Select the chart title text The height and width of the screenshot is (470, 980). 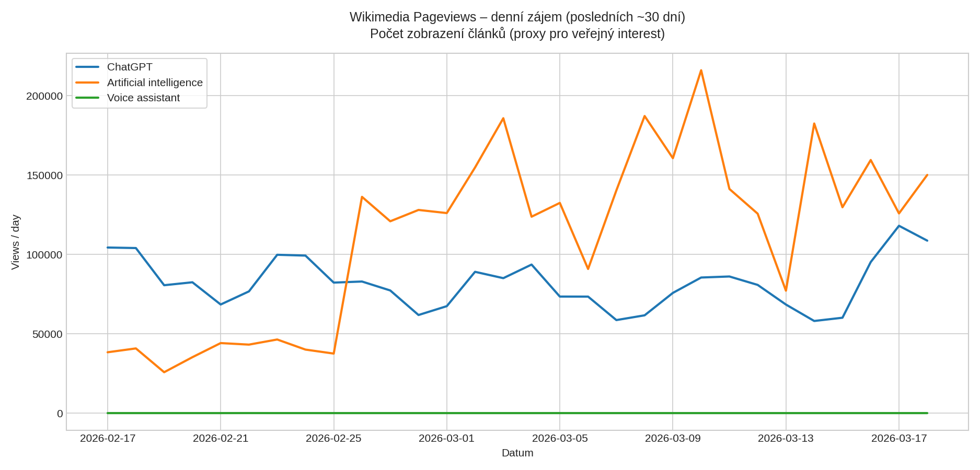(x=517, y=25)
